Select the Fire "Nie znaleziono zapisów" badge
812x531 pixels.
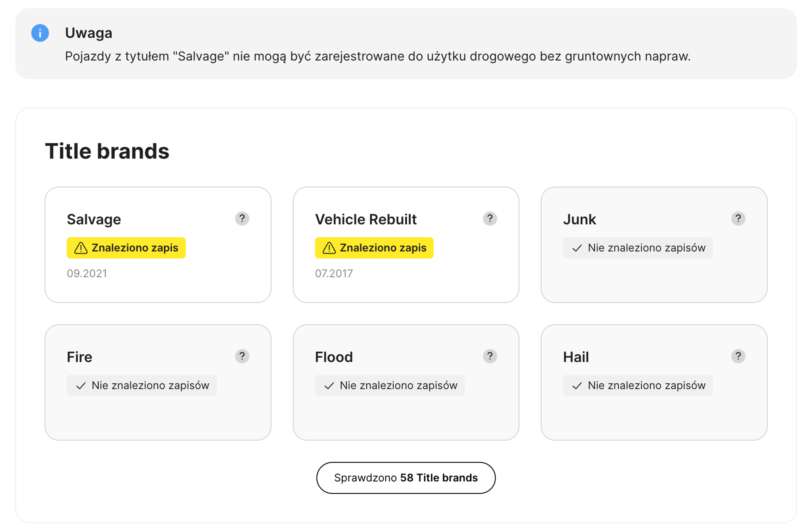(x=142, y=385)
